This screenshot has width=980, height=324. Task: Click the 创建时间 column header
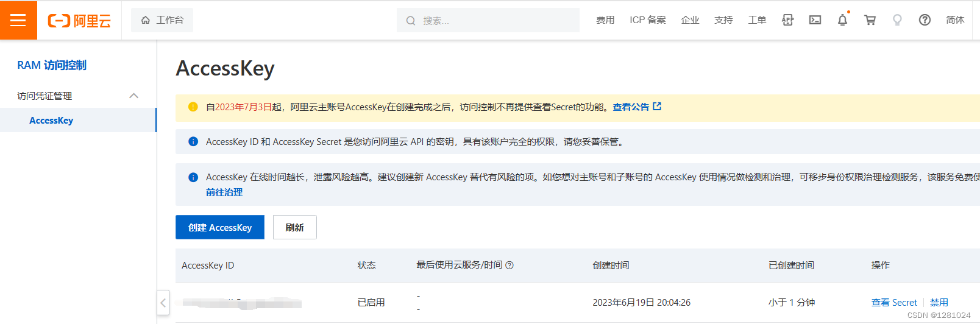coord(611,266)
